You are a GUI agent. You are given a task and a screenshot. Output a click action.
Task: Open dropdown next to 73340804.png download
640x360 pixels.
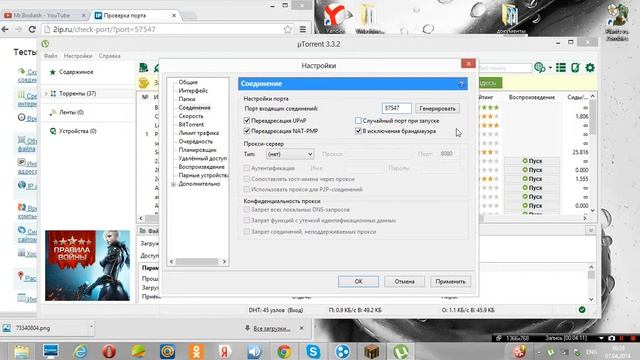pyautogui.click(x=91, y=326)
